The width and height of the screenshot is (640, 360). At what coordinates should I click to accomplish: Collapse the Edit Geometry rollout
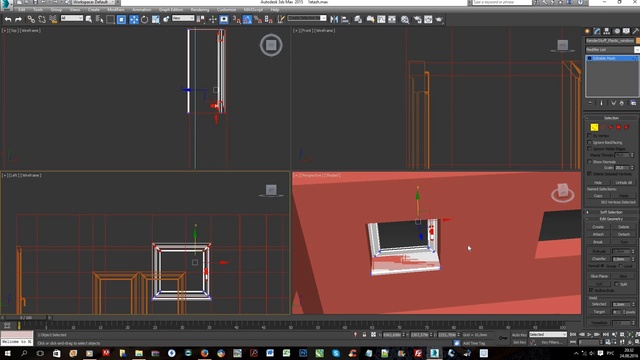tap(611, 219)
